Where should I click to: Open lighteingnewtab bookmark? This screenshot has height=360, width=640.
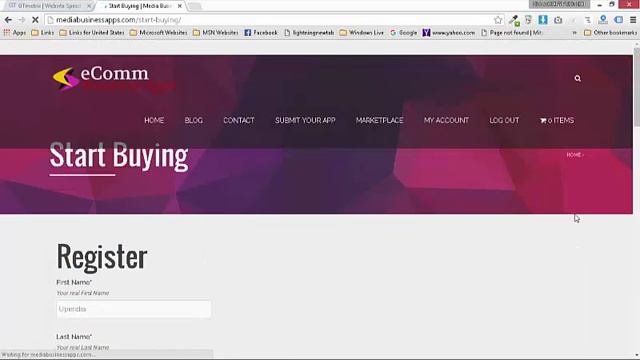(x=309, y=33)
